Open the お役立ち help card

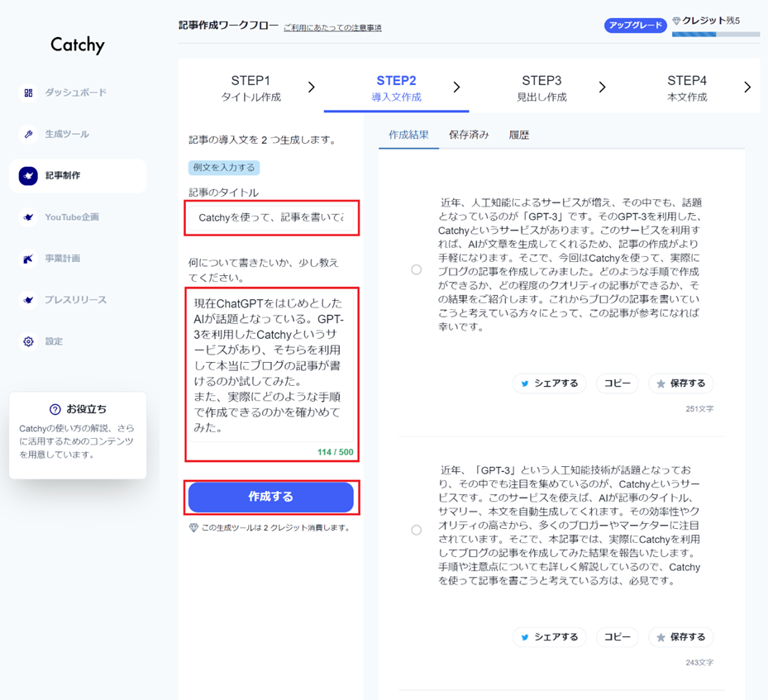pyautogui.click(x=78, y=436)
